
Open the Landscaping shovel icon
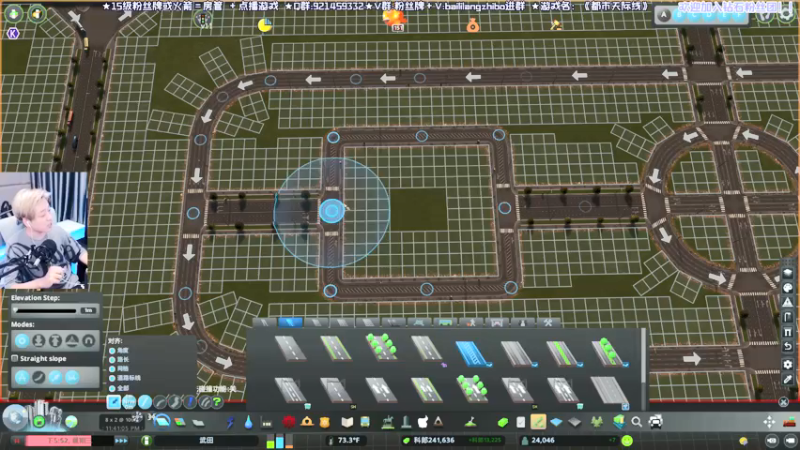coord(470,422)
